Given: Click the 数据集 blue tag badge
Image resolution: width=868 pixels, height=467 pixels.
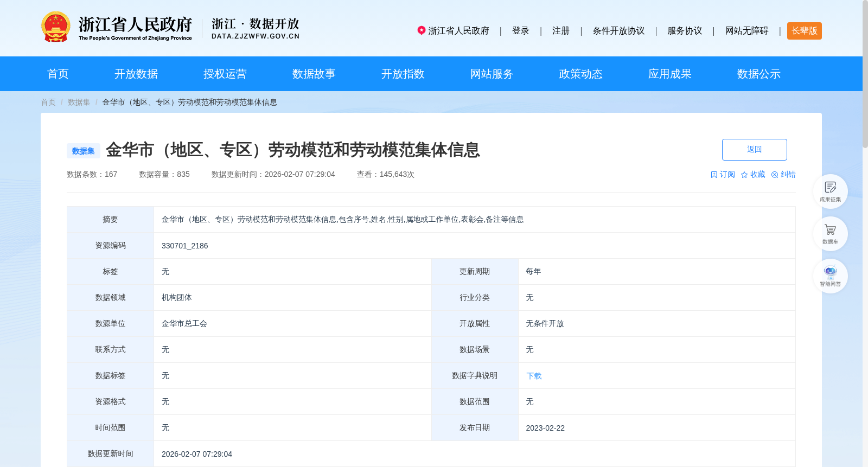Looking at the screenshot, I should (84, 151).
